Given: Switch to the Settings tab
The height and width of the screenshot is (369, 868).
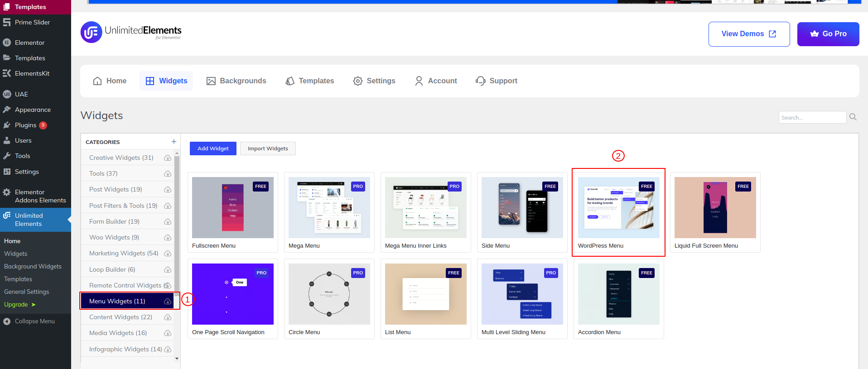Looking at the screenshot, I should (374, 81).
